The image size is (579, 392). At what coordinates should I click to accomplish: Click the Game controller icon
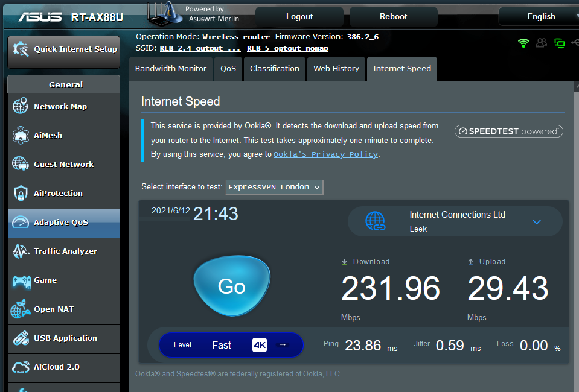(21, 282)
